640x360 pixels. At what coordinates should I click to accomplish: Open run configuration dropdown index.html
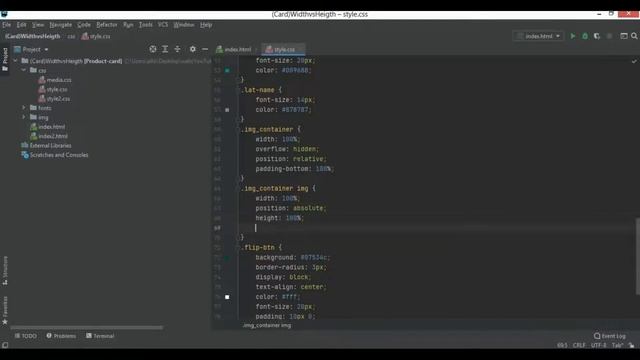(x=538, y=36)
